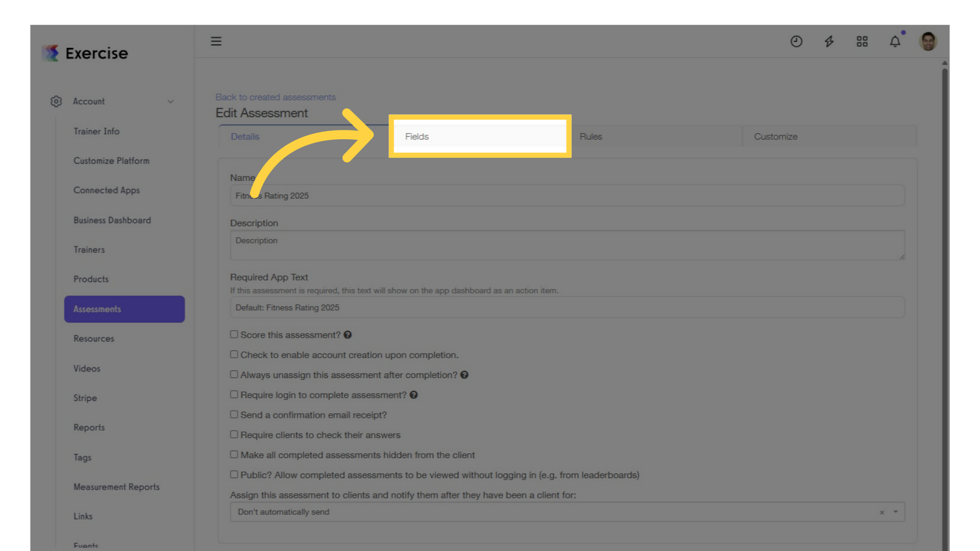Click the lightning bolt quick actions icon
The width and height of the screenshot is (980, 551).
click(x=829, y=41)
